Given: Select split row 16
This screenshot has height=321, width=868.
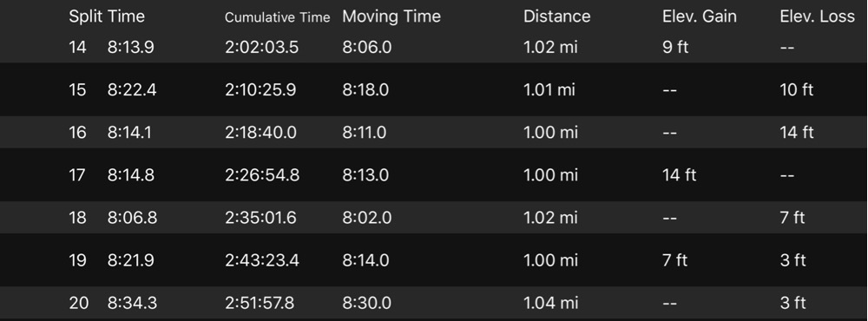Looking at the screenshot, I should tap(434, 132).
